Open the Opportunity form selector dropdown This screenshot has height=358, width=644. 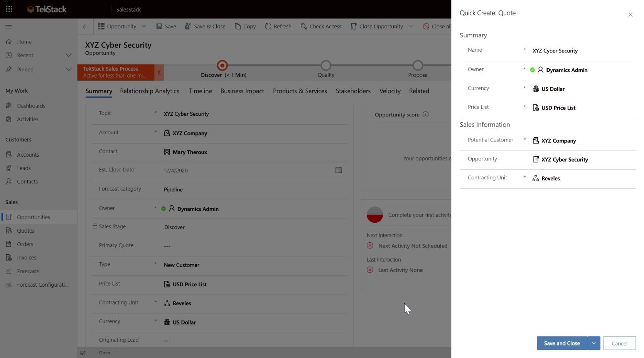pyautogui.click(x=144, y=27)
